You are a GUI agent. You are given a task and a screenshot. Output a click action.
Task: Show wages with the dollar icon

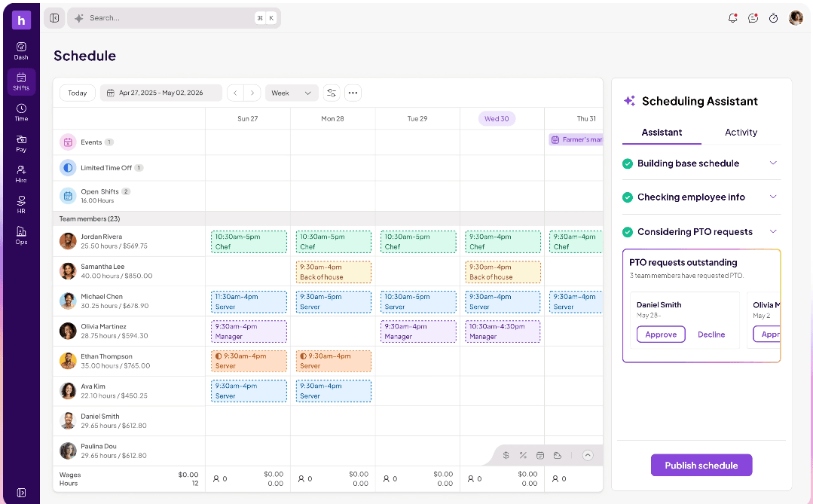tap(506, 455)
